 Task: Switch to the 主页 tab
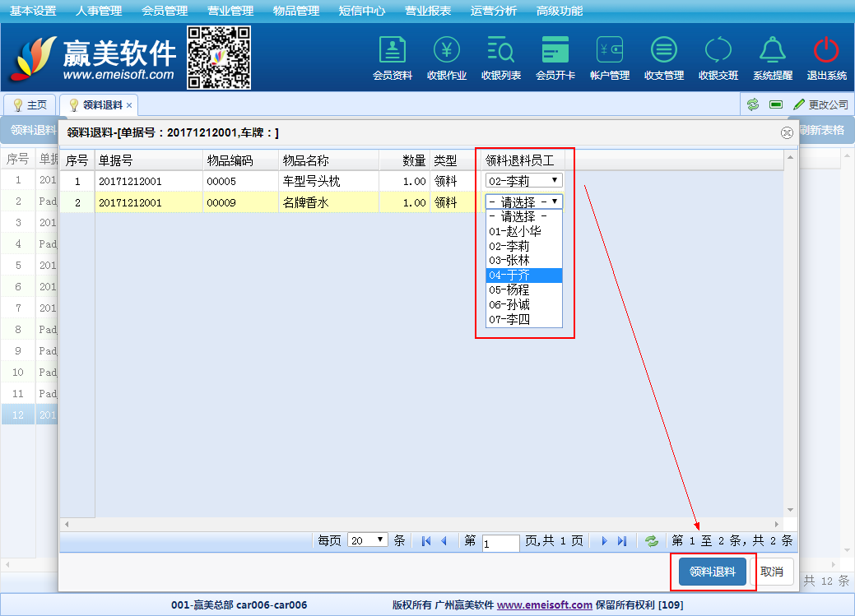pos(30,105)
